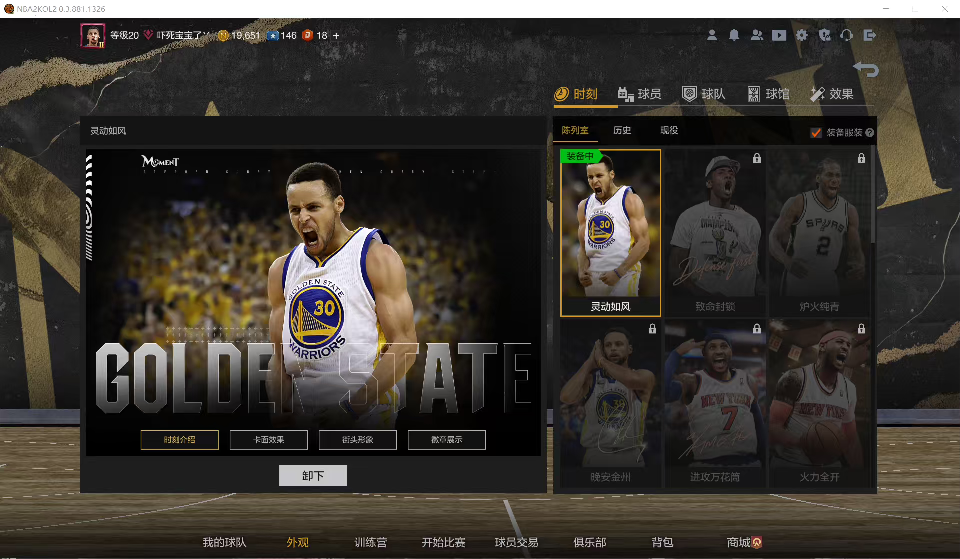Viewport: 960px width, 559px height.
Task: Click the large Golden State preview image
Action: 313,302
